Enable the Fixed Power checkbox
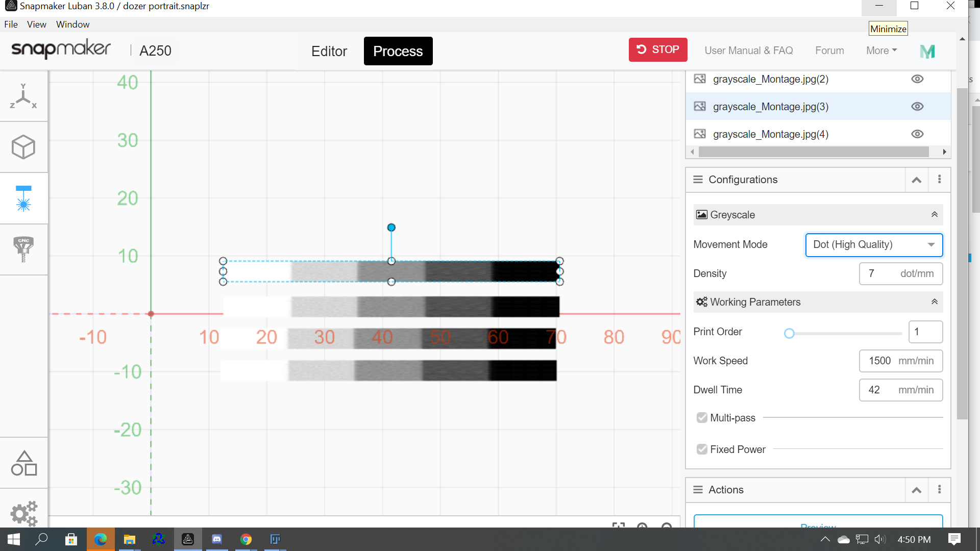Screen dimensions: 980x551 pyautogui.click(x=701, y=449)
